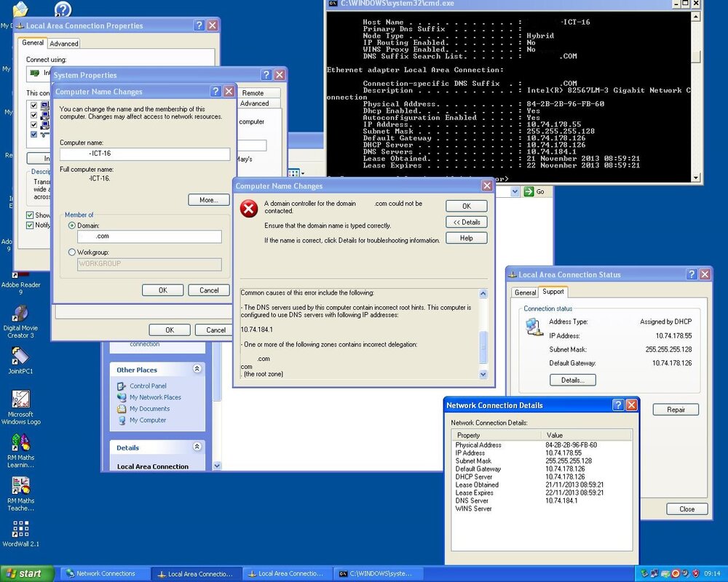The height and width of the screenshot is (582, 728).
Task: Toggle the first component checkbox in connection list
Action: tap(33, 105)
